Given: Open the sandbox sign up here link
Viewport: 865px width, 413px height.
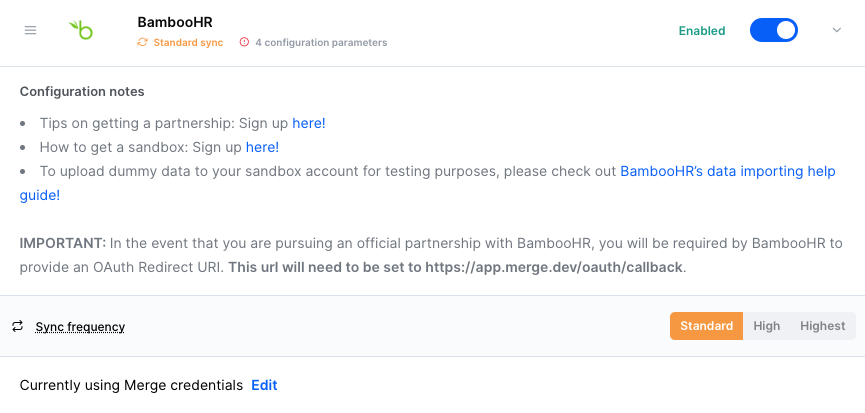Looking at the screenshot, I should (x=262, y=147).
